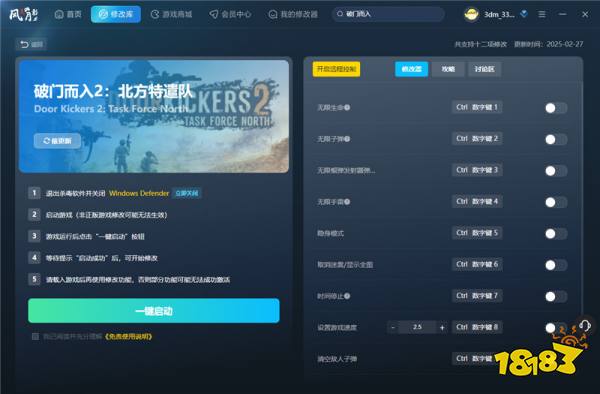Click the magnifier icon in search box
600x394 pixels.
(339, 14)
